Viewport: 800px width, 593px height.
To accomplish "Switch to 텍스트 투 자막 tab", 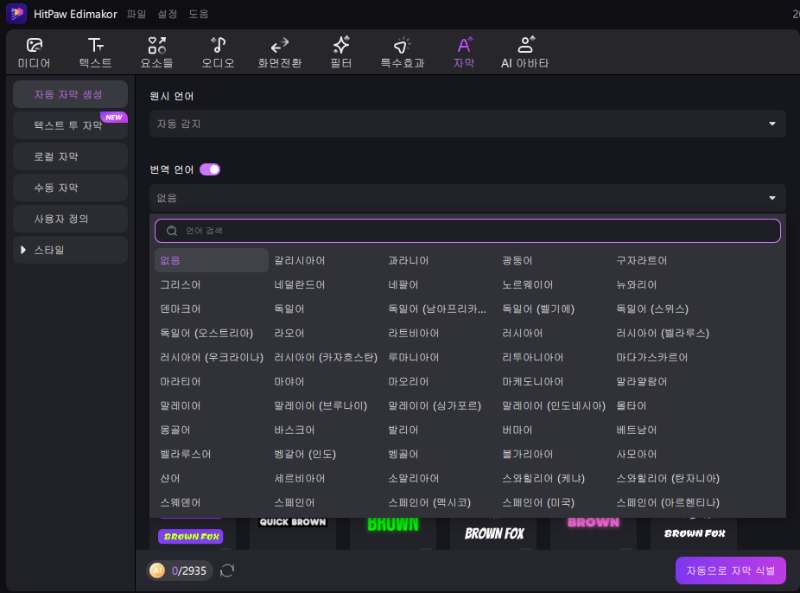I will [x=70, y=126].
